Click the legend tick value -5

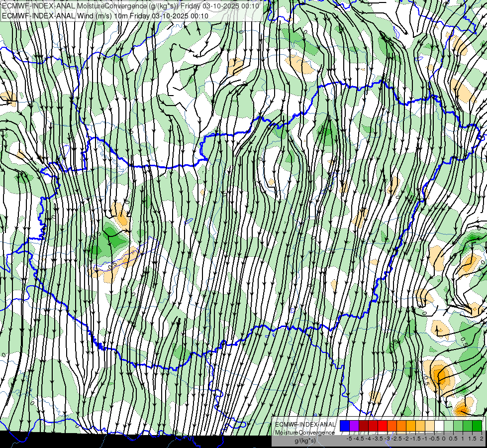(349, 439)
